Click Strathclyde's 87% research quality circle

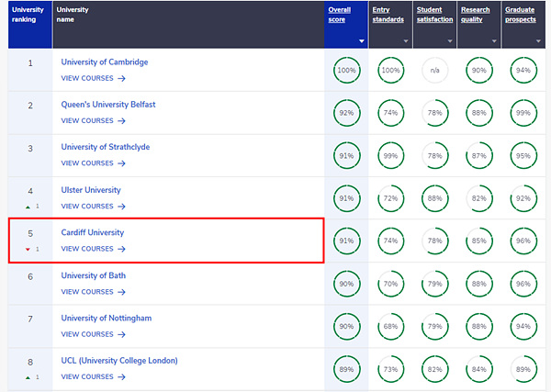pyautogui.click(x=479, y=155)
